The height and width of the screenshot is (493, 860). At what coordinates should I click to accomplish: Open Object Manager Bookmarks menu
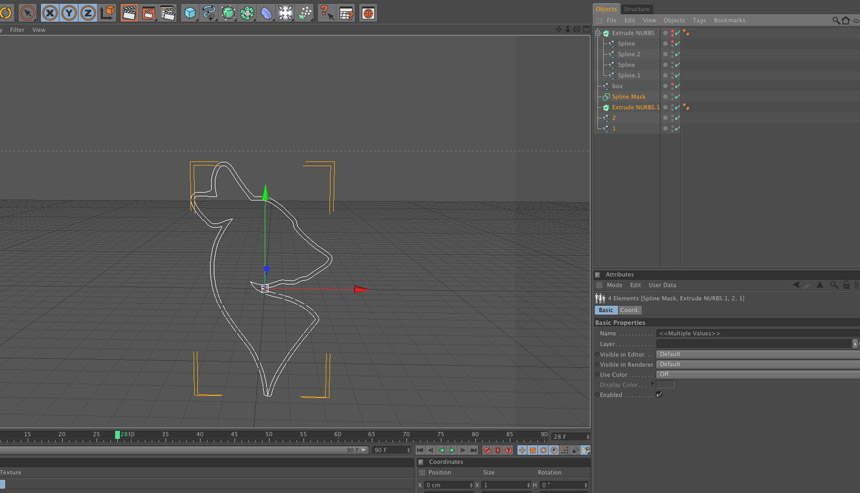point(729,20)
